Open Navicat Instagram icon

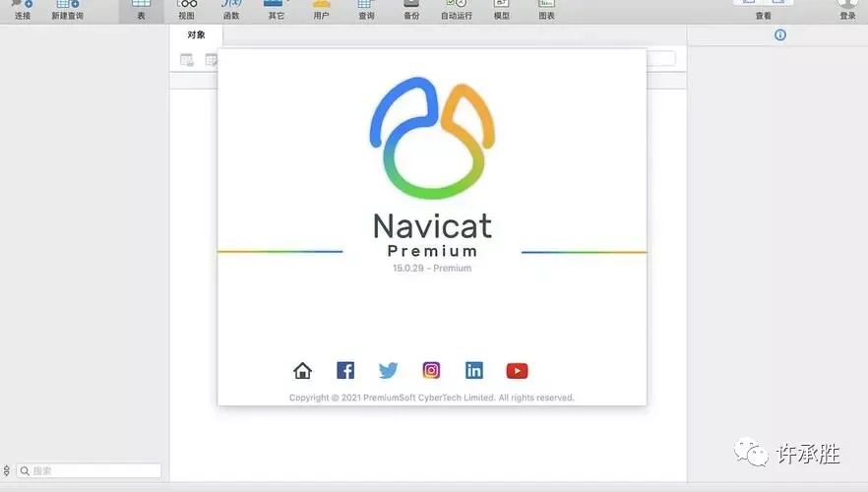click(x=431, y=370)
